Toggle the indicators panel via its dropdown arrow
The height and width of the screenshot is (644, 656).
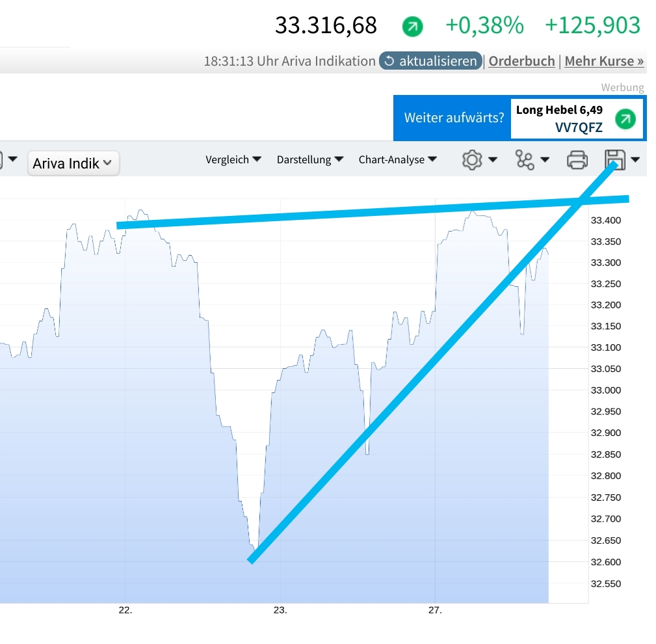click(x=544, y=161)
